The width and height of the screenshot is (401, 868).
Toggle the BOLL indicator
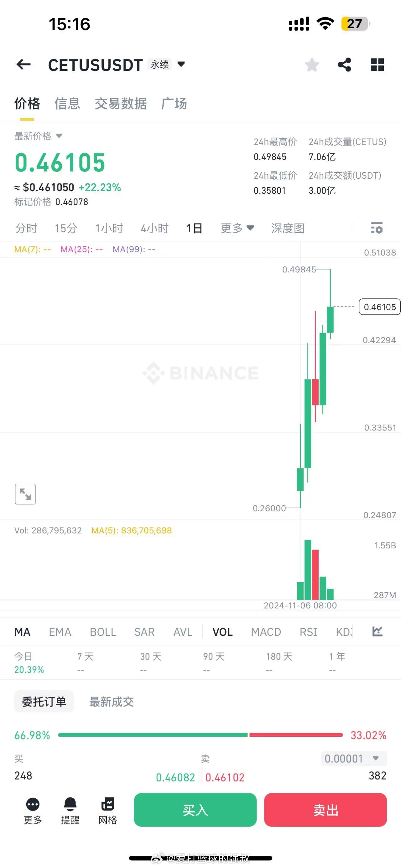103,632
